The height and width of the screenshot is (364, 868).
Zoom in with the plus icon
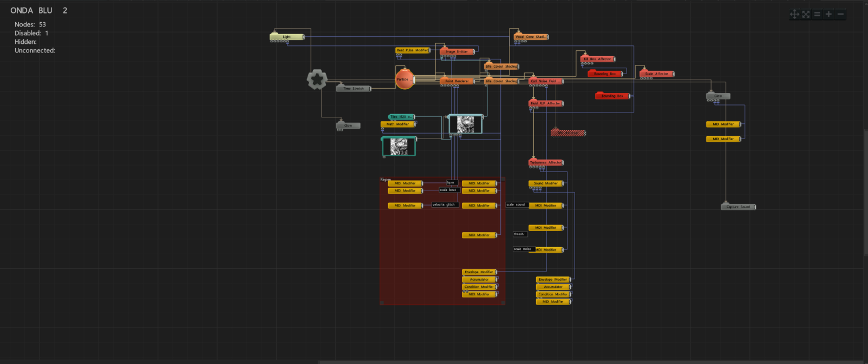[828, 15]
